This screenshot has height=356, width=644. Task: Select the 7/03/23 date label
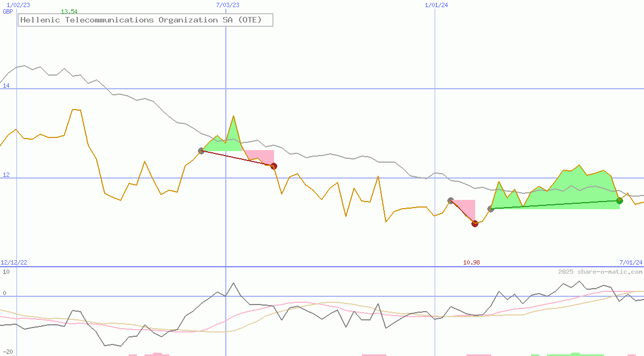227,5
